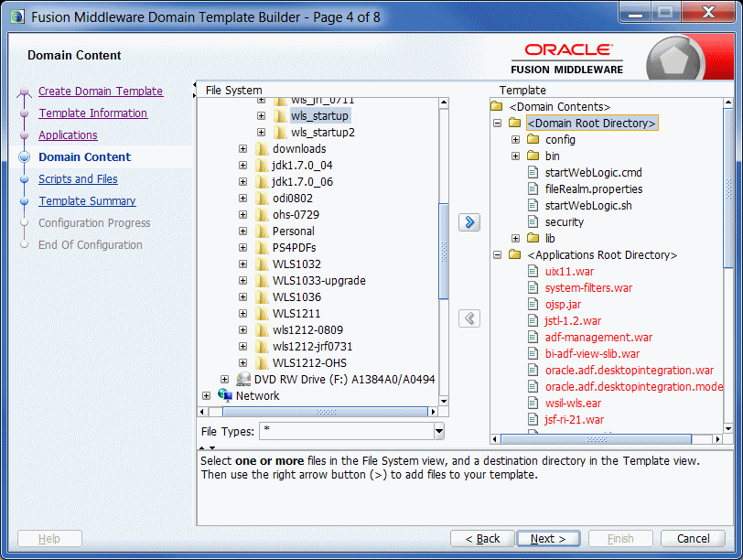The width and height of the screenshot is (743, 560).
Task: Click the right arrow add-to-template button
Action: [469, 222]
